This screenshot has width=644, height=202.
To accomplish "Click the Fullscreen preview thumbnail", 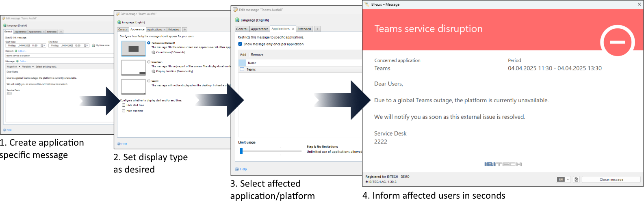I will tap(133, 49).
